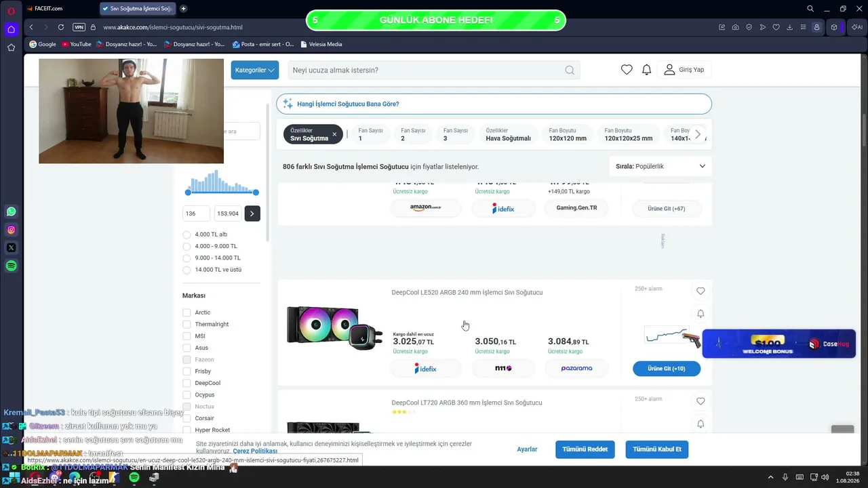Add DeepCool LE520 to favorites heart
The width and height of the screenshot is (868, 488).
click(701, 291)
